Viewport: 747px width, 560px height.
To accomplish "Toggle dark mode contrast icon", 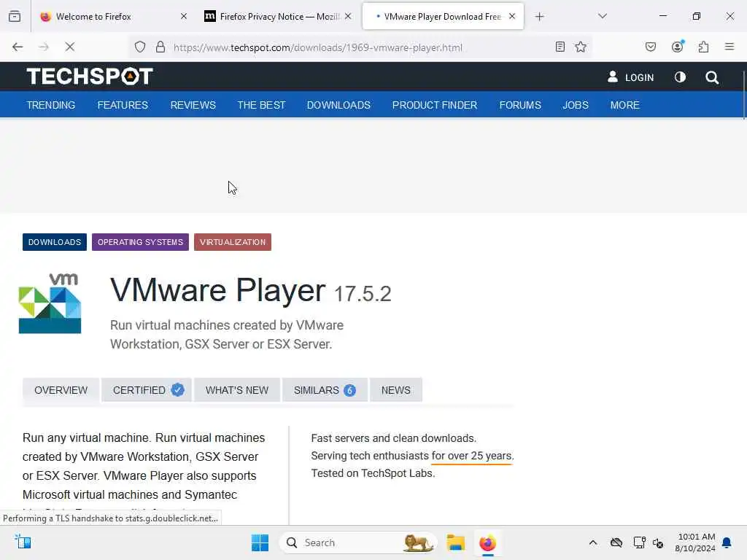I will (x=680, y=77).
